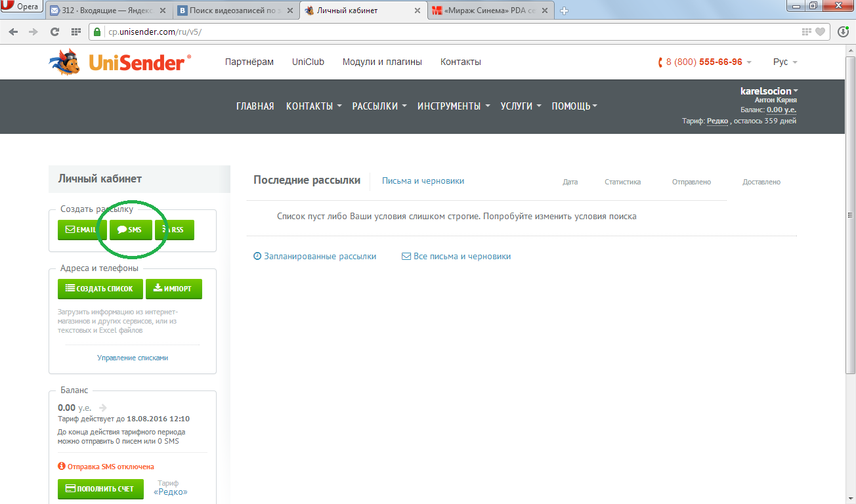Switch to the VK video search tab
The height and width of the screenshot is (504, 856).
(x=236, y=10)
